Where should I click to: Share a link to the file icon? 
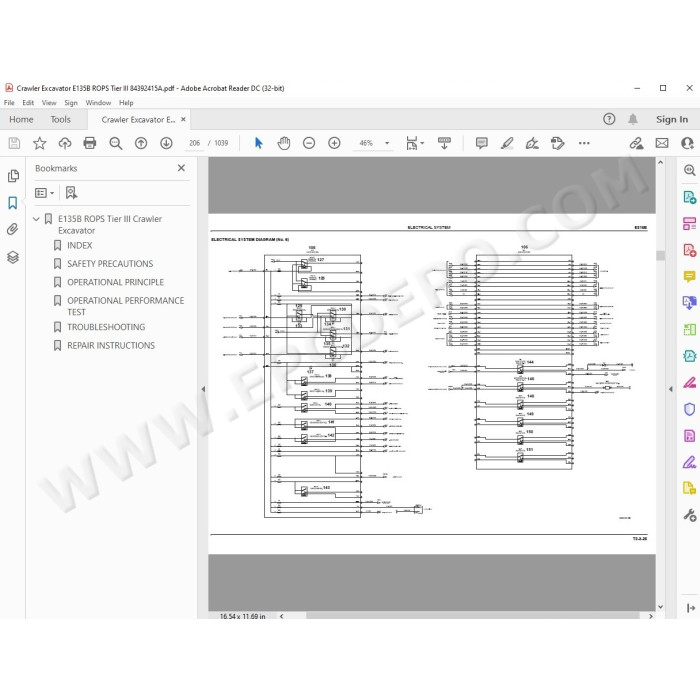tap(636, 143)
